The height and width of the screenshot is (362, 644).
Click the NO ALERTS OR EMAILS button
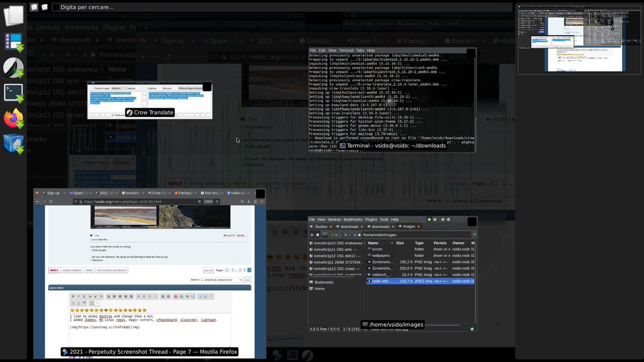click(x=112, y=270)
